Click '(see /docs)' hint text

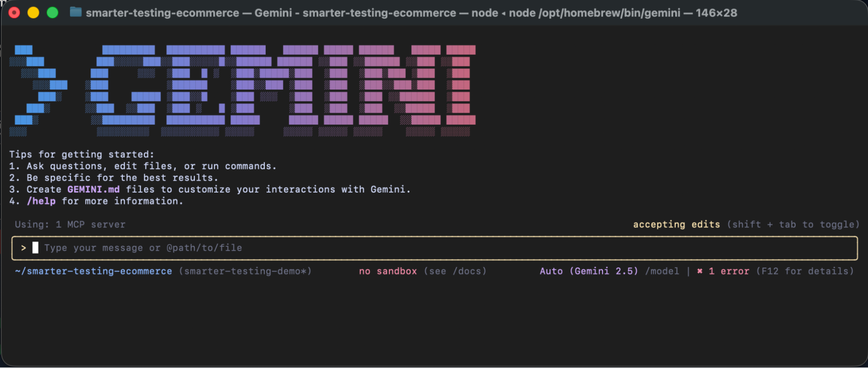coord(455,271)
